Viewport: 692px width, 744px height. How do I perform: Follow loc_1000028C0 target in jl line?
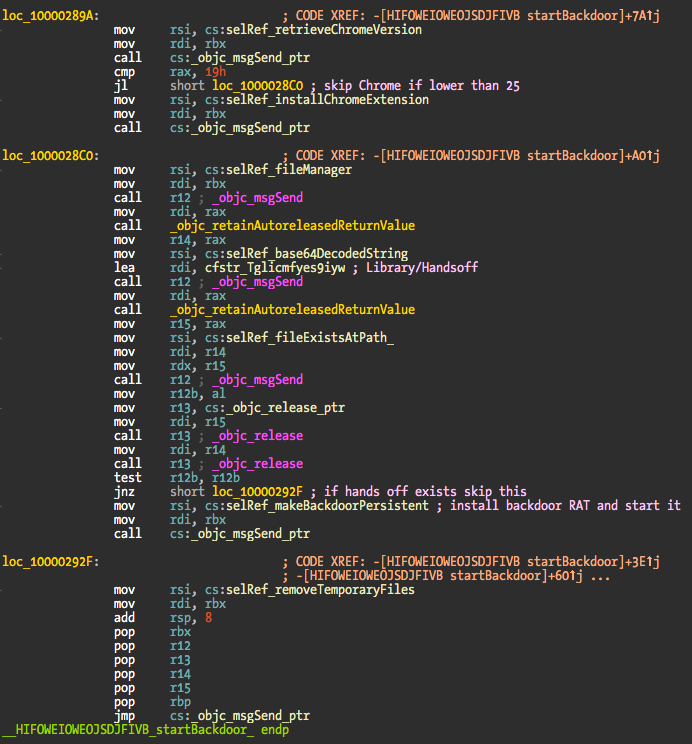coord(257,86)
